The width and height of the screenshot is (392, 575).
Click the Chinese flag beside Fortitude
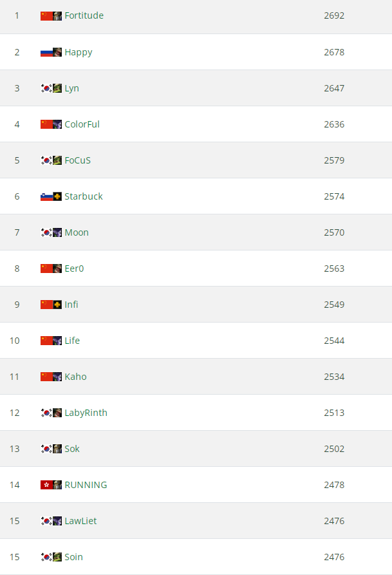tap(46, 15)
